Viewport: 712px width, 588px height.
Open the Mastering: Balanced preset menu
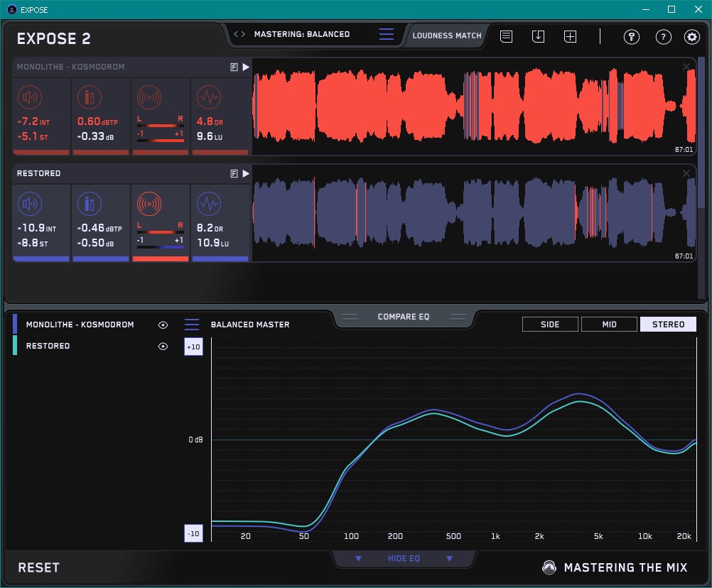coord(386,34)
